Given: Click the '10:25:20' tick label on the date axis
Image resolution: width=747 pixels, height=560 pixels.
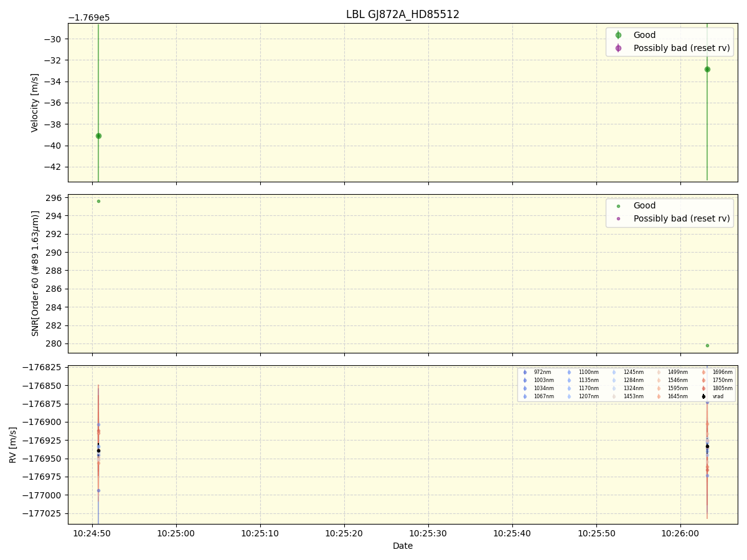Looking at the screenshot, I should coord(344,533).
